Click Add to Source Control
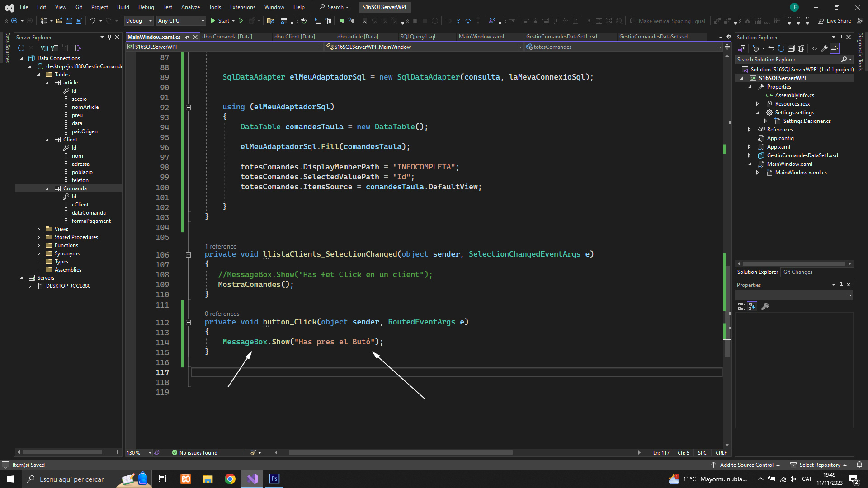 click(x=746, y=465)
